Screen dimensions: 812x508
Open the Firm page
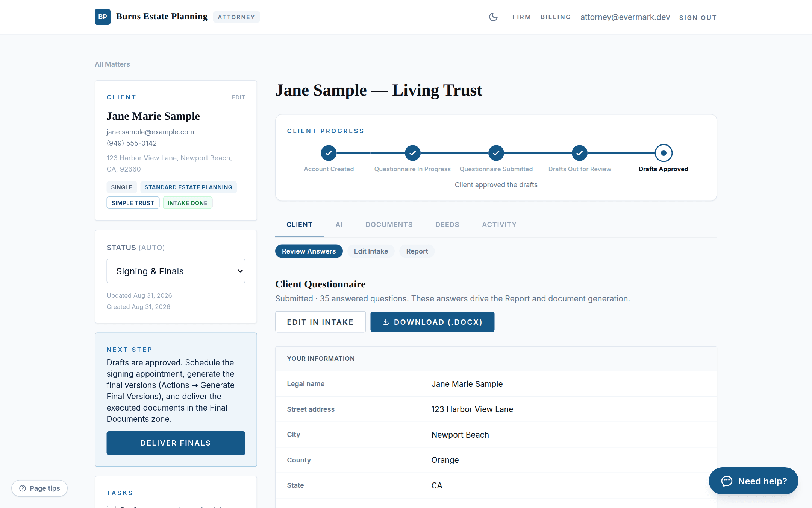(x=522, y=17)
